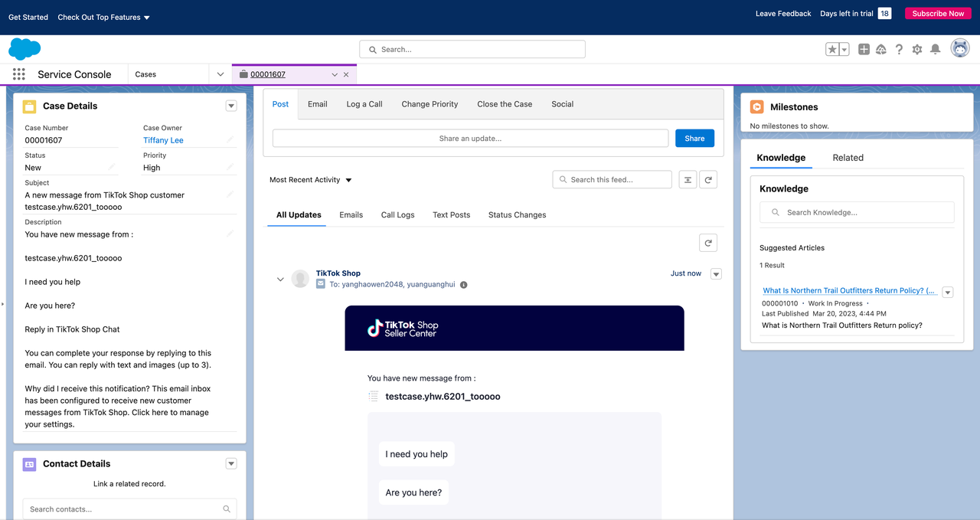
Task: Refresh the case feed
Action: point(708,180)
